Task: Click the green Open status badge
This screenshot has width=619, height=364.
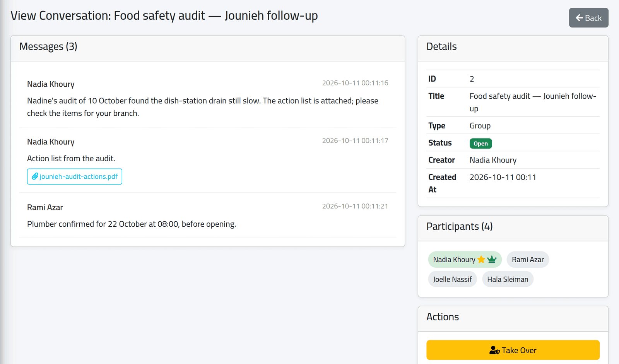Action: [x=480, y=144]
